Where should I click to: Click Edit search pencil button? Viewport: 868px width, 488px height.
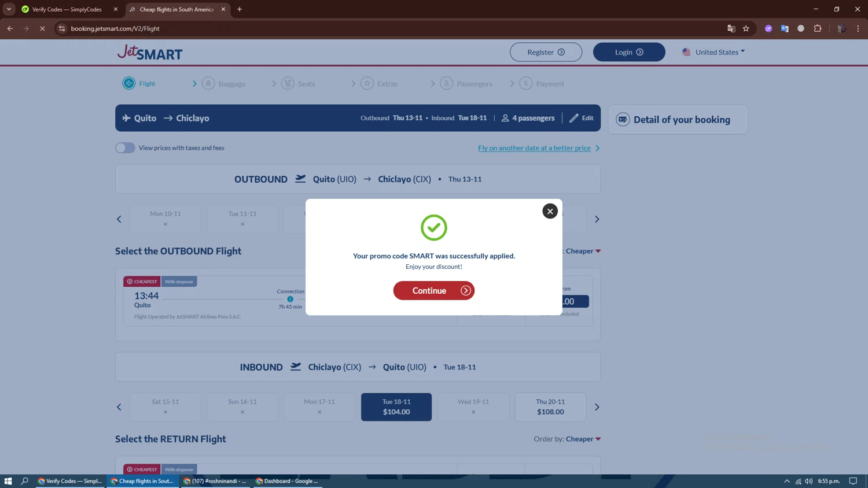pos(582,118)
